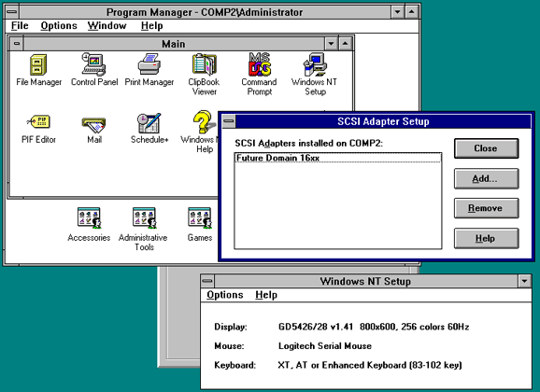The width and height of the screenshot is (540, 392).
Task: Open Help menu in Windows NT Setup
Action: click(x=266, y=295)
